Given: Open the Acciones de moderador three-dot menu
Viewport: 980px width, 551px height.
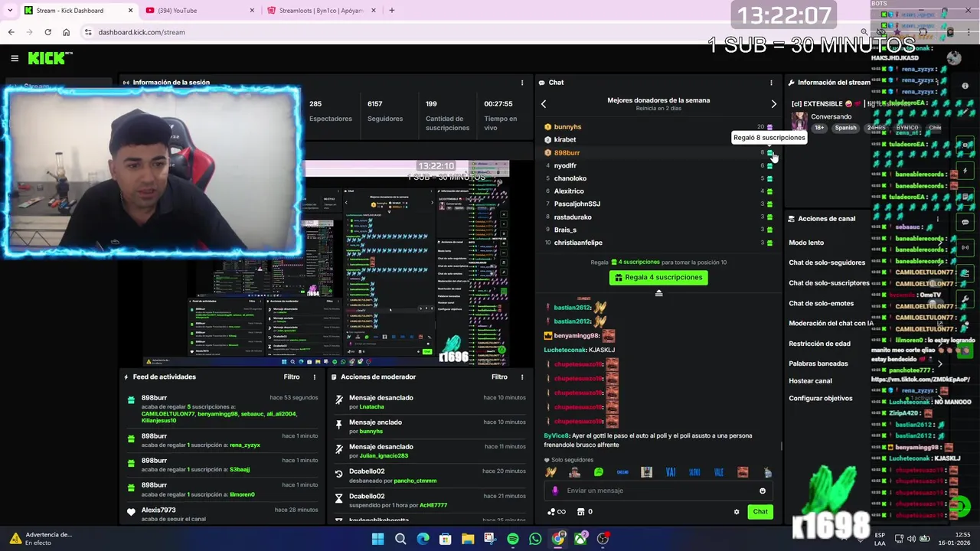Looking at the screenshot, I should [x=522, y=377].
